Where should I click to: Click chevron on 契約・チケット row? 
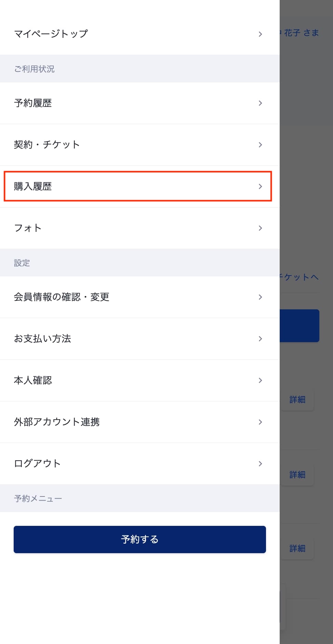click(x=260, y=145)
